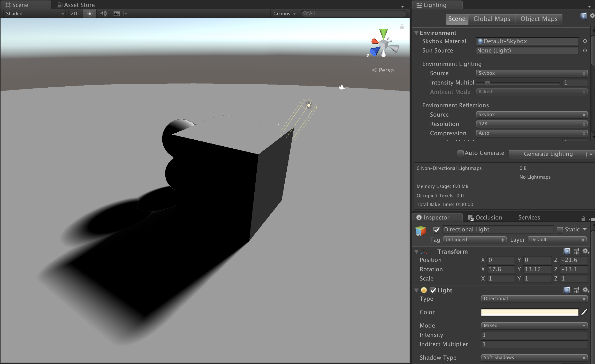Toggle scene audio speaker icon
This screenshot has height=364, width=595.
(103, 14)
